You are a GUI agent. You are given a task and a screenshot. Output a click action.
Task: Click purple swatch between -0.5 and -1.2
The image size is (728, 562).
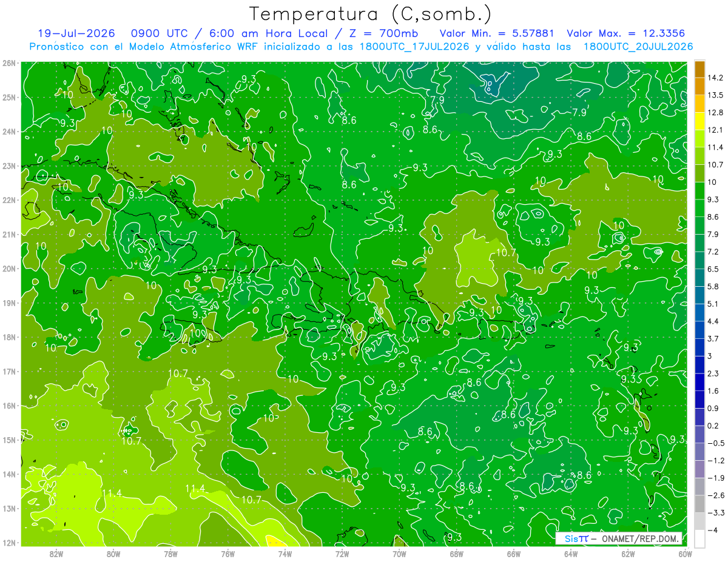699,452
